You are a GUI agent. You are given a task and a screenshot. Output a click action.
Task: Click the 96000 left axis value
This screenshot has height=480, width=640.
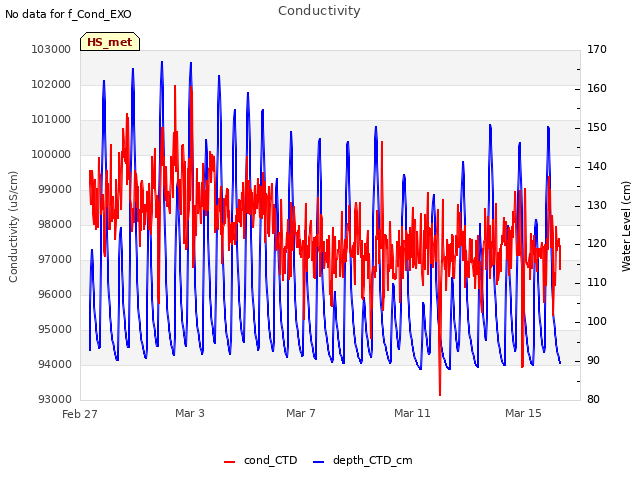pyautogui.click(x=54, y=294)
